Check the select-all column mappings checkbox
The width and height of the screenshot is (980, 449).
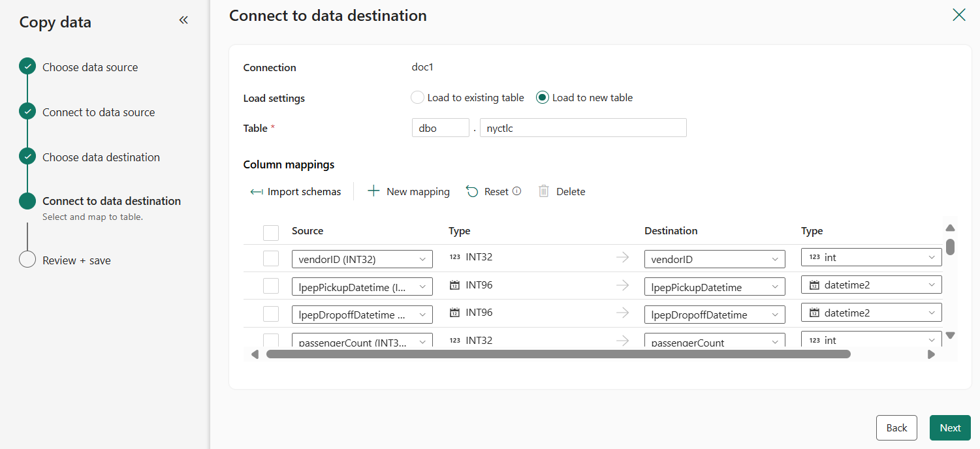271,232
